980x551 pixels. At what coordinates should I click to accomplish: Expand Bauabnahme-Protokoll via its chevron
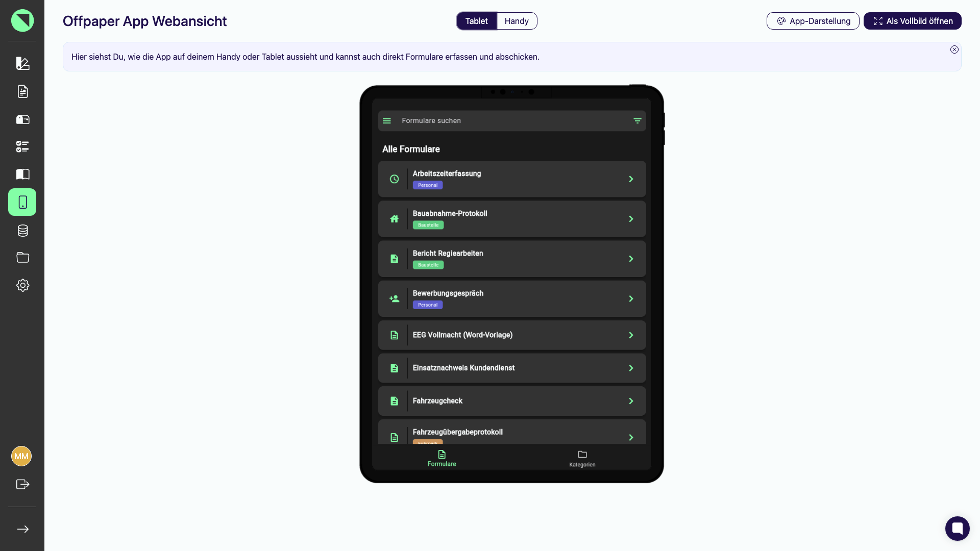[x=631, y=219]
